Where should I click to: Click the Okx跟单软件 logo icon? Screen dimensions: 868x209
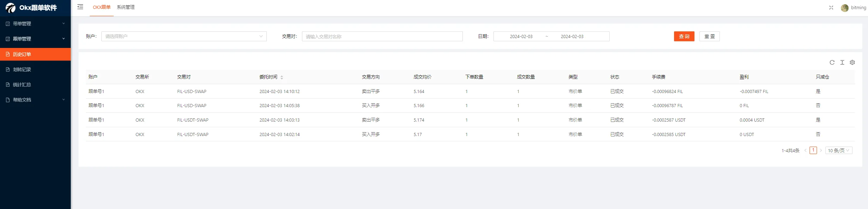(x=11, y=7)
